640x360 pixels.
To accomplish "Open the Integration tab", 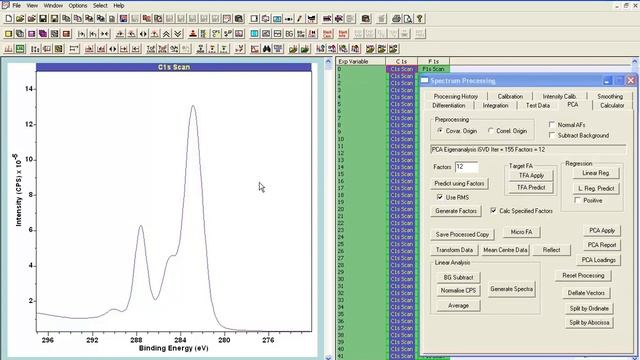I will click(496, 105).
